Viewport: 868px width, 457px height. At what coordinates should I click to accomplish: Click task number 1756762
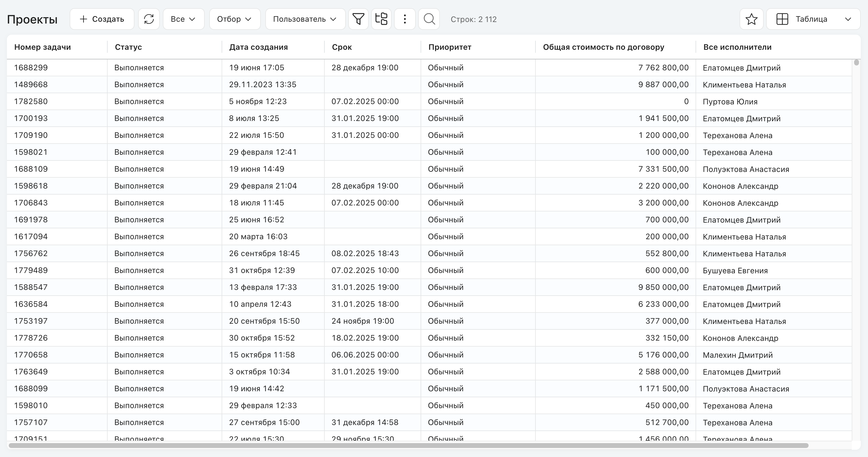[x=31, y=253]
